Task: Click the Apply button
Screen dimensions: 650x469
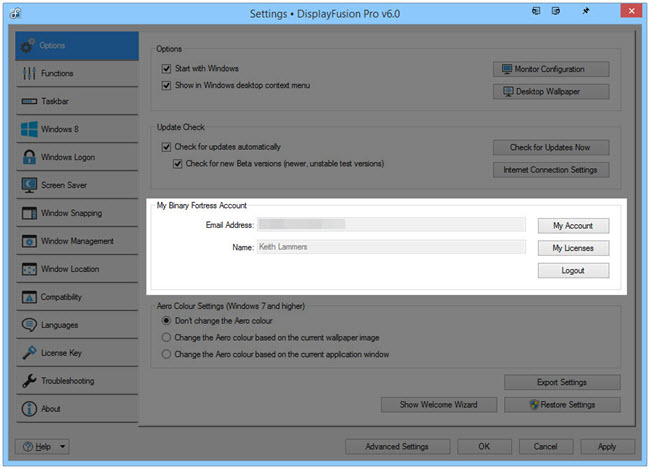Action: (607, 447)
